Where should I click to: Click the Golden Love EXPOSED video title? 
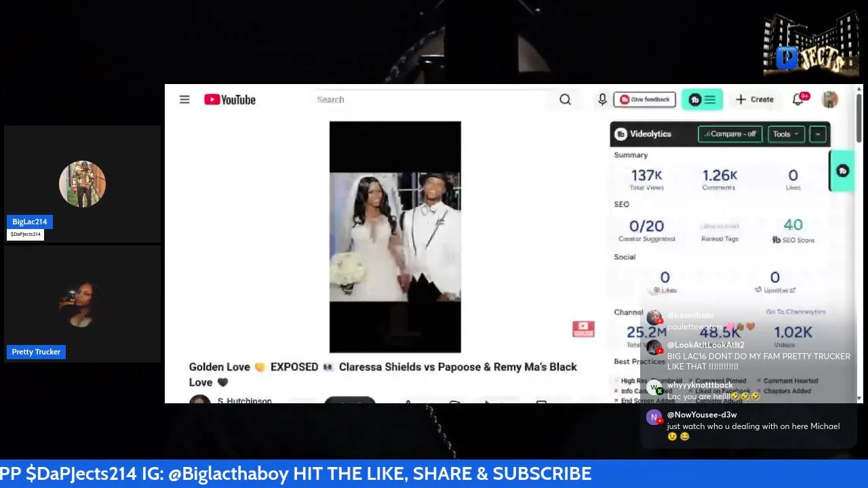tap(383, 374)
